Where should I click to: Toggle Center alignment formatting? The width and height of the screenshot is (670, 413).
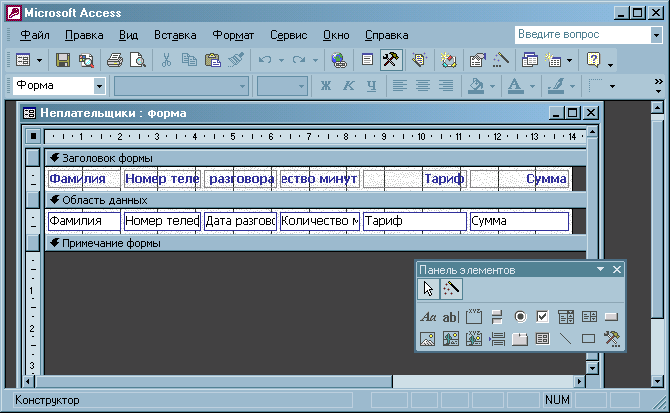coord(423,86)
